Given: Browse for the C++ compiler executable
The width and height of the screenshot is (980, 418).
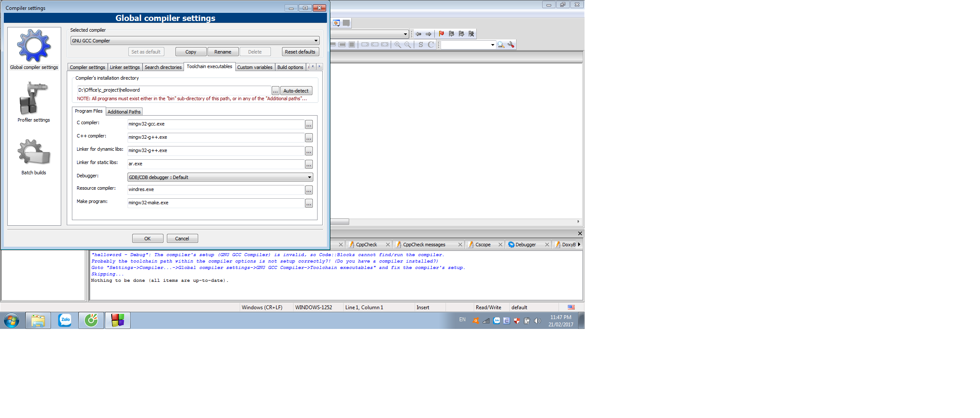Looking at the screenshot, I should coord(309,137).
